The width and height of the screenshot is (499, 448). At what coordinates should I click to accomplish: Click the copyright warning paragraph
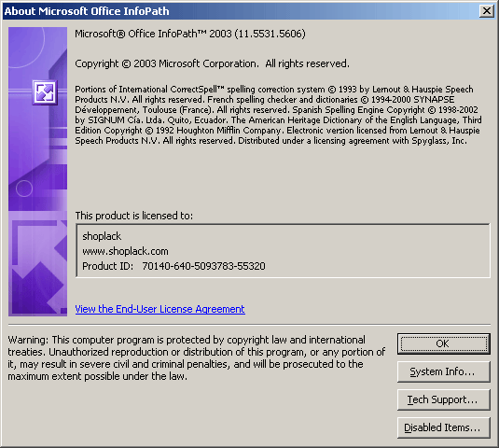[197, 358]
